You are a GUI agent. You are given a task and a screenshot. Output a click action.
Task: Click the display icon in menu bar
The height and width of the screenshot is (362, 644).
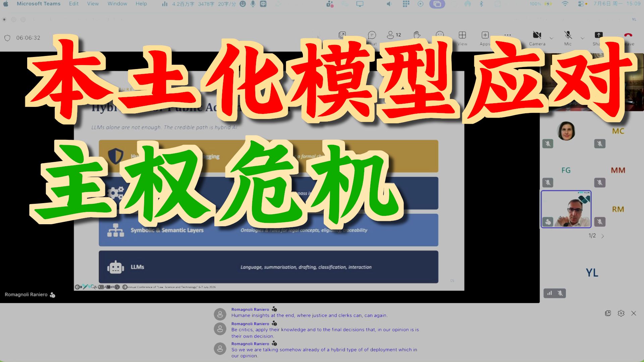point(360,4)
